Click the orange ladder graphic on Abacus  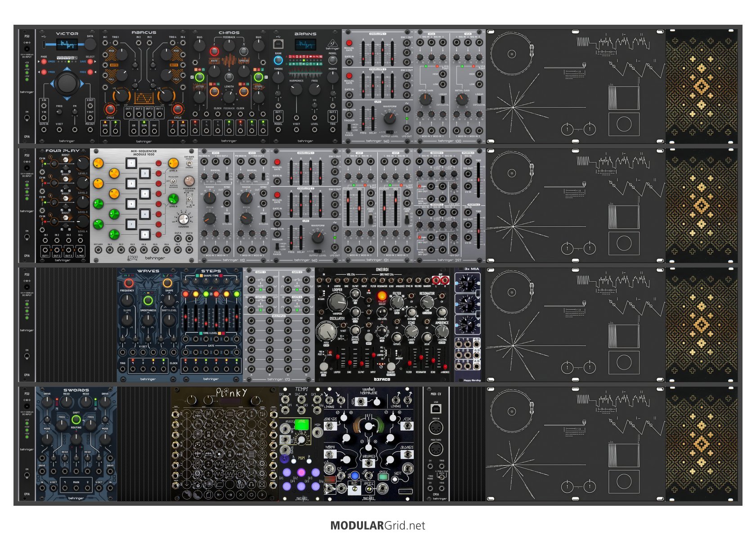(144, 98)
